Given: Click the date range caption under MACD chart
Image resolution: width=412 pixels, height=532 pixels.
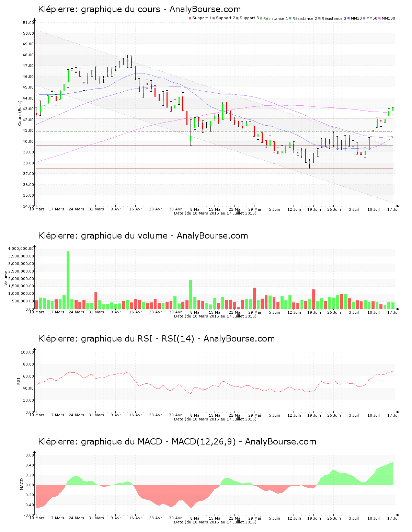Looking at the screenshot, I should click(215, 522).
